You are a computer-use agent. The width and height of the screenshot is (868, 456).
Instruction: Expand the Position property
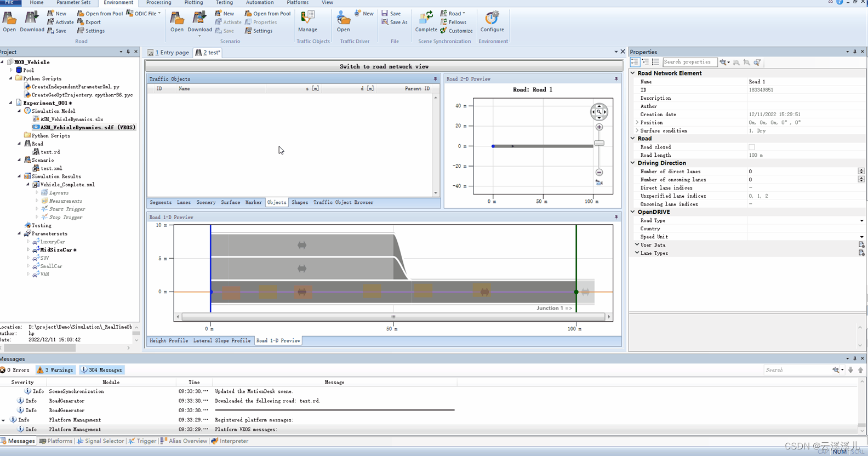tap(637, 122)
